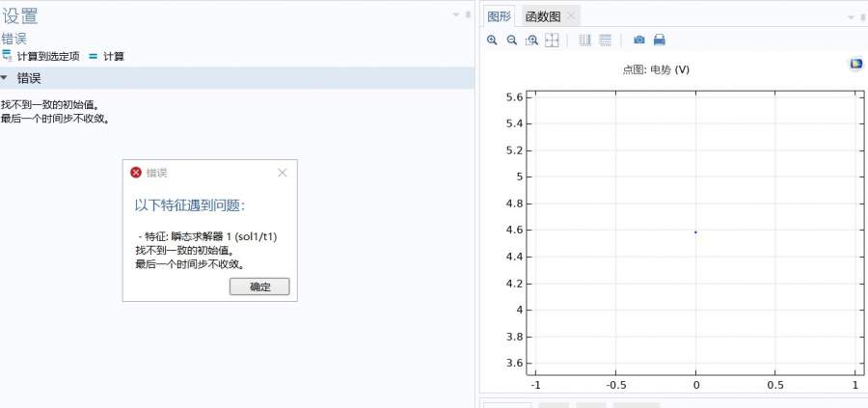Click y-axis label 5.6
868x408 pixels.
pyautogui.click(x=515, y=97)
